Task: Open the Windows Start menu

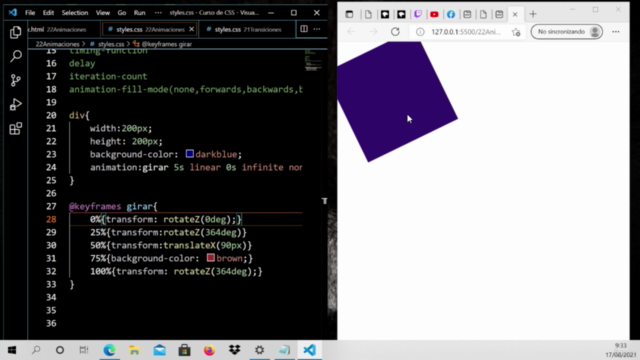Action: click(12, 350)
